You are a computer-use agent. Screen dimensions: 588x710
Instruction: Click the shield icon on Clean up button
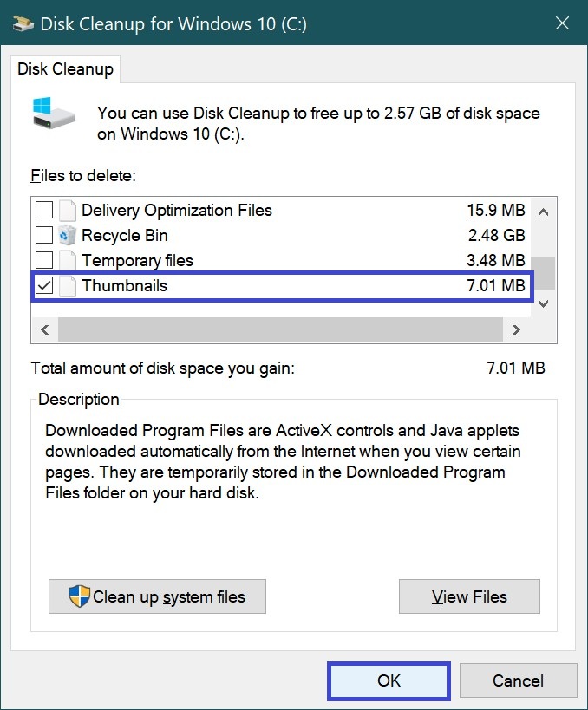pos(79,596)
